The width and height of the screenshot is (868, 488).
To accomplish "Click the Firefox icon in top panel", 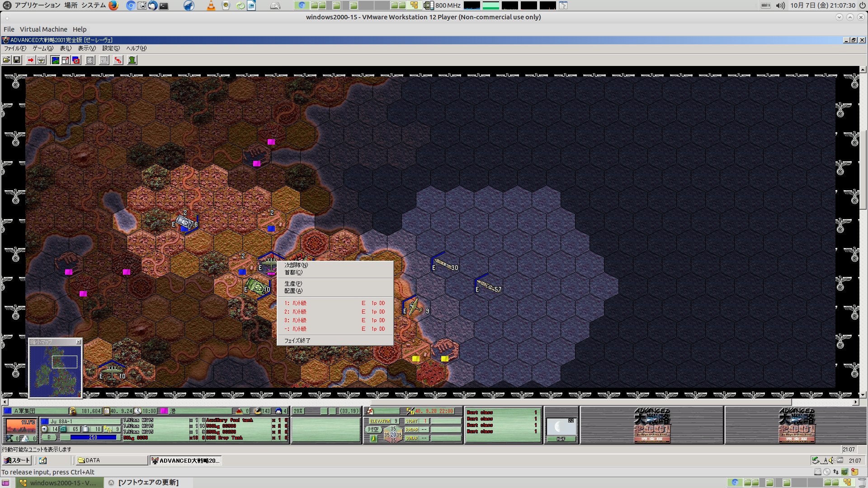I will (113, 5).
